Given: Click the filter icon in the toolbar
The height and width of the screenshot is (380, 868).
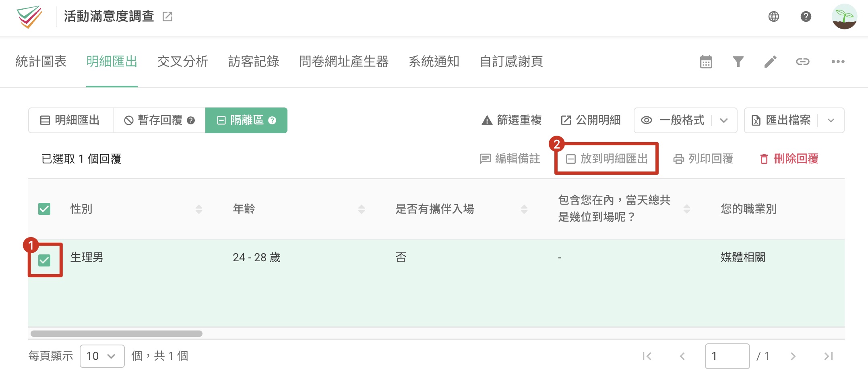Looking at the screenshot, I should pyautogui.click(x=738, y=62).
